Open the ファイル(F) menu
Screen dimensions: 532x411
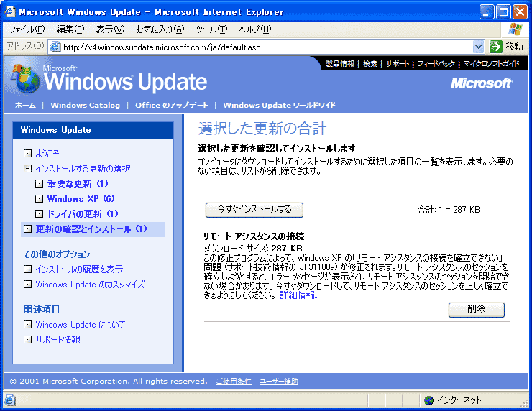point(27,29)
